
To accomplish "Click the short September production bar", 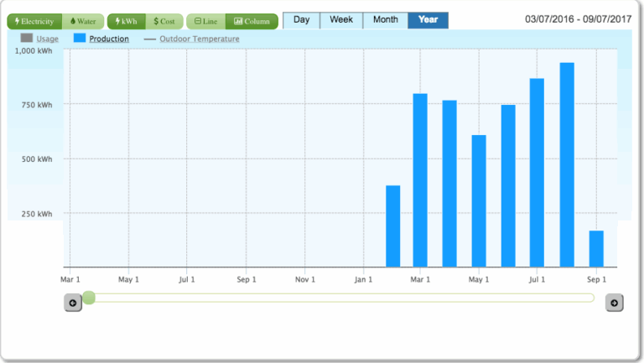I will (596, 249).
